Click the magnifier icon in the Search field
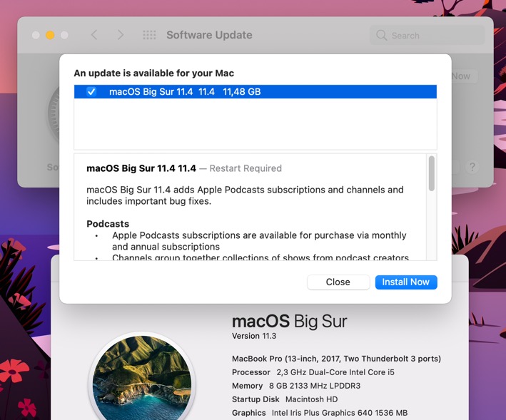Screen dimensions: 506x420 [381, 35]
